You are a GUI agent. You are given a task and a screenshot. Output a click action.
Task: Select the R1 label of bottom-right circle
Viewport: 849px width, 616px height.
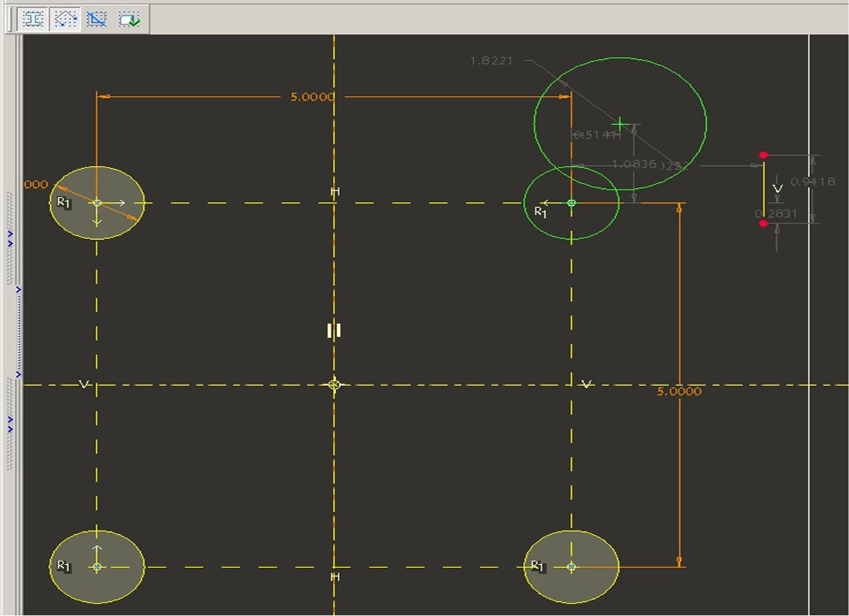pos(538,566)
